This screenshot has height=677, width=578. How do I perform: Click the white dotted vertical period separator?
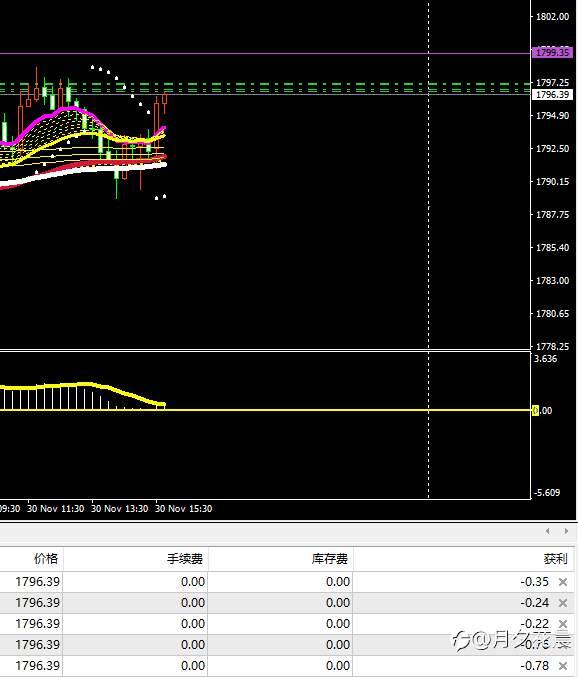tap(429, 250)
